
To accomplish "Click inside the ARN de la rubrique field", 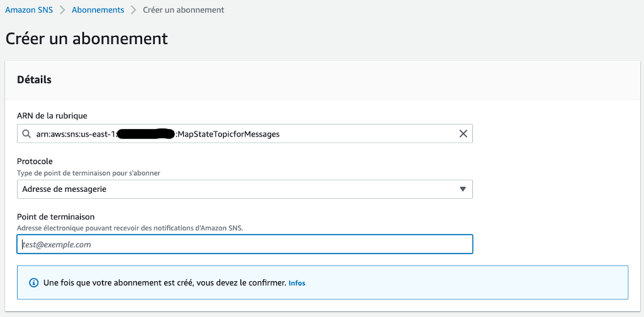I will pyautogui.click(x=245, y=134).
